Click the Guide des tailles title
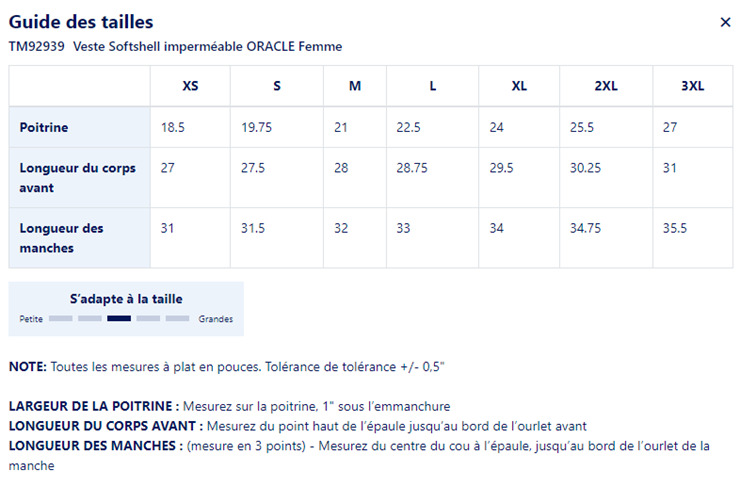 (81, 22)
